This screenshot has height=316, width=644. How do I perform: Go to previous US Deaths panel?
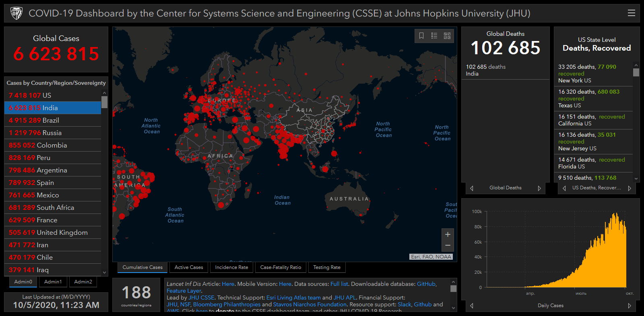(564, 188)
